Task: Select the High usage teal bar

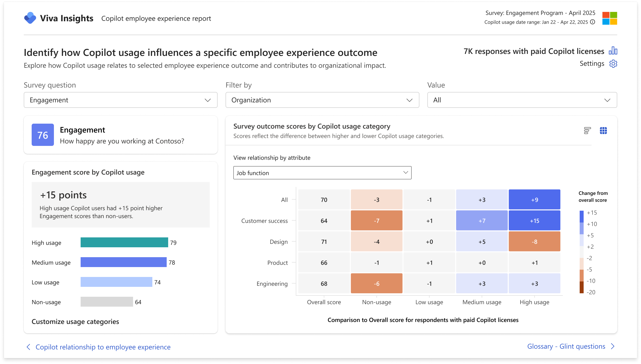Action: 124,242
